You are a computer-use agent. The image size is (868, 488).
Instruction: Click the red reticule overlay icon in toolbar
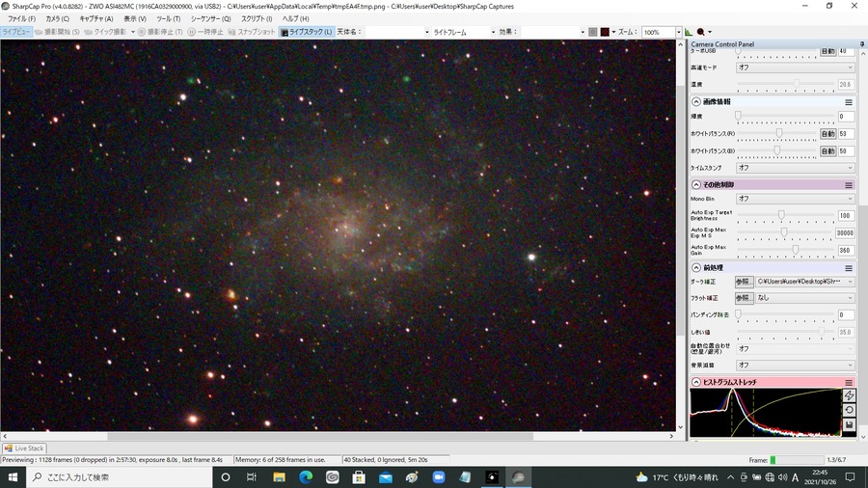coord(605,32)
